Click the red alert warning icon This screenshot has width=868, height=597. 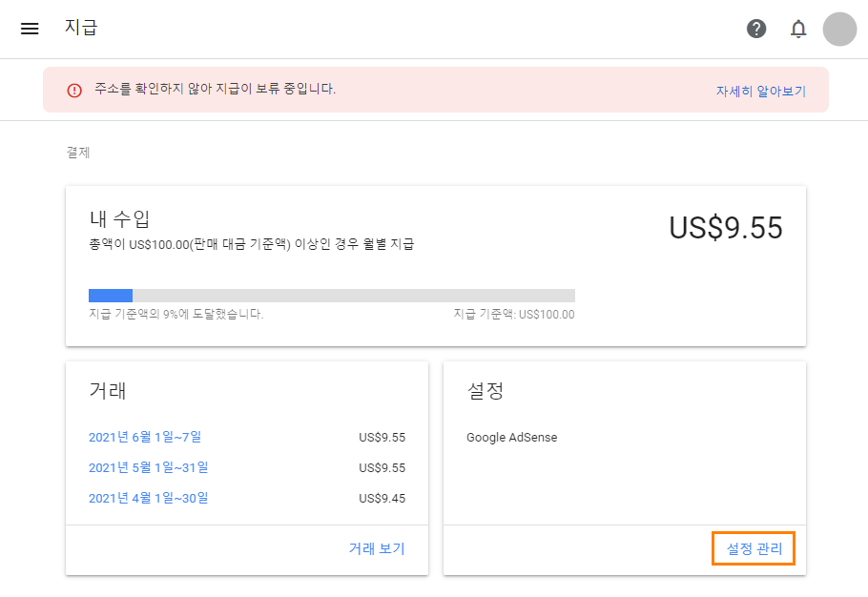point(74,91)
